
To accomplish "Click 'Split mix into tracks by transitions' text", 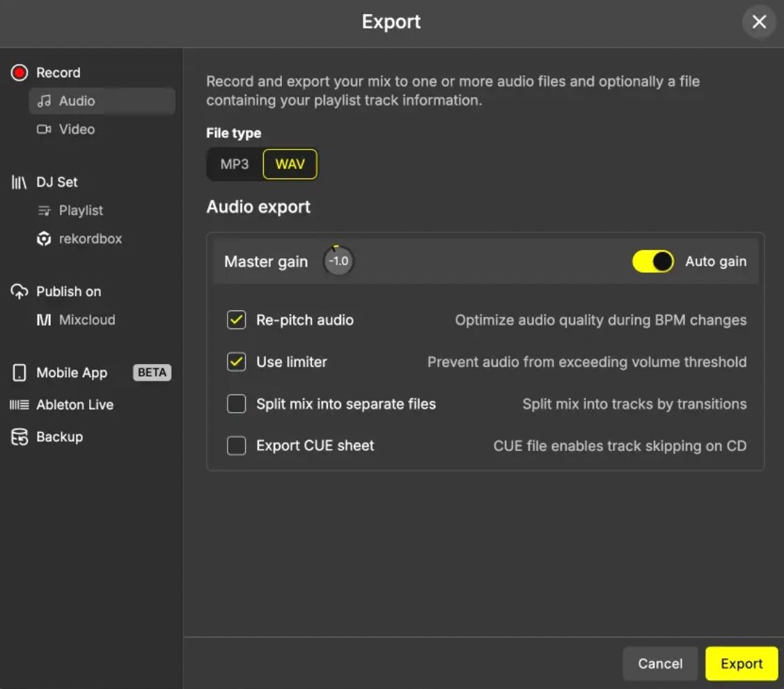I will tap(634, 404).
